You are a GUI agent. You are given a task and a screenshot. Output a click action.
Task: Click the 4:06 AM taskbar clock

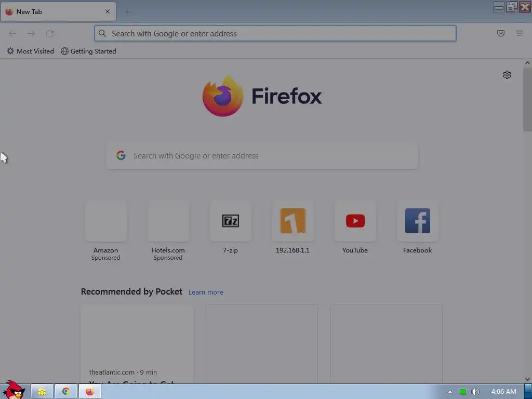(503, 392)
